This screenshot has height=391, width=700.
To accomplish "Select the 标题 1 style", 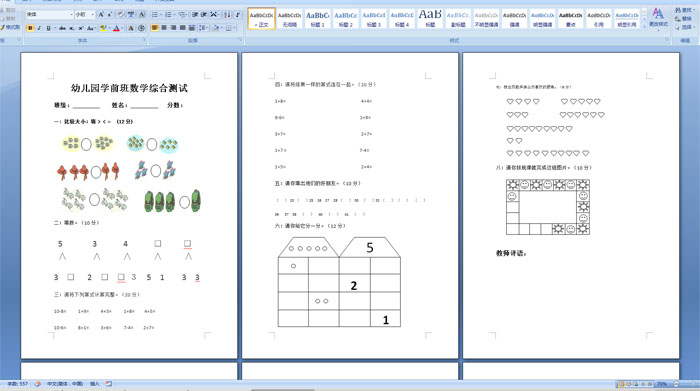I will click(317, 19).
